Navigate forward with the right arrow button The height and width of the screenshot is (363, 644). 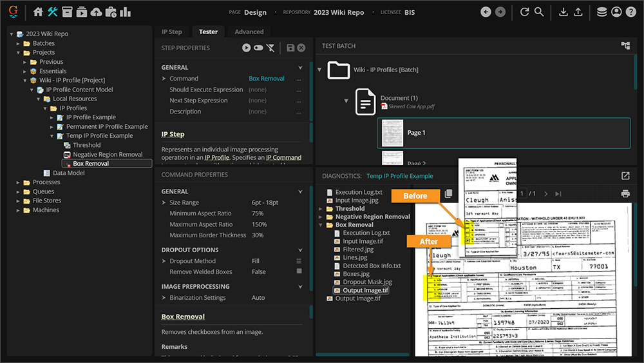click(500, 12)
